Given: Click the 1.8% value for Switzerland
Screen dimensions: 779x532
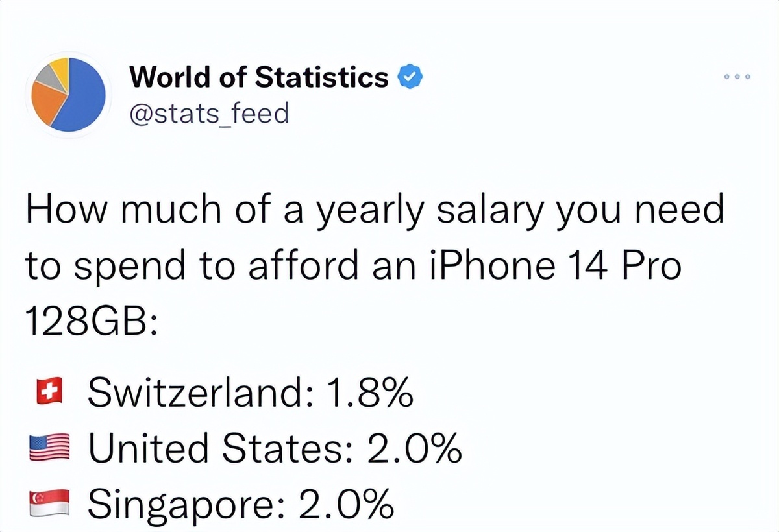Looking at the screenshot, I should (367, 393).
